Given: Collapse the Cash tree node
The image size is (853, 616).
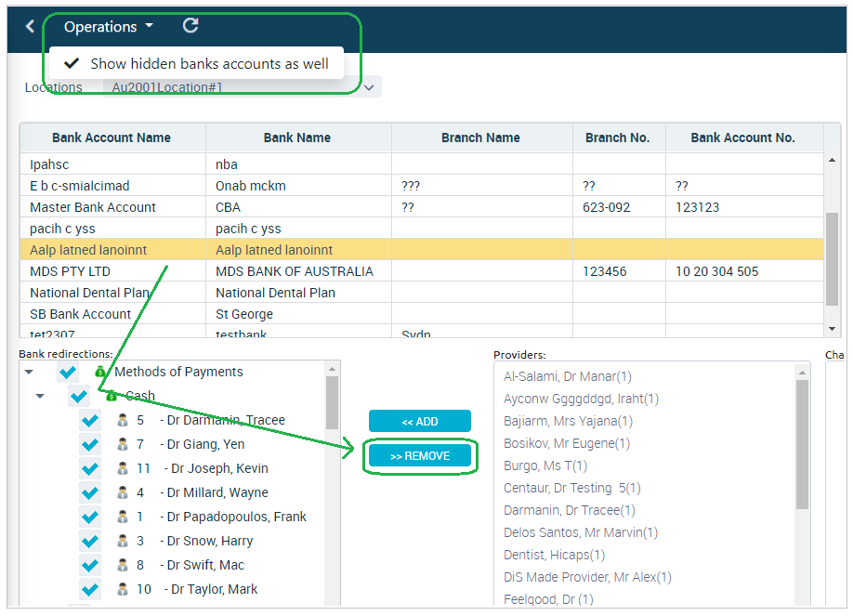Looking at the screenshot, I should click(40, 396).
